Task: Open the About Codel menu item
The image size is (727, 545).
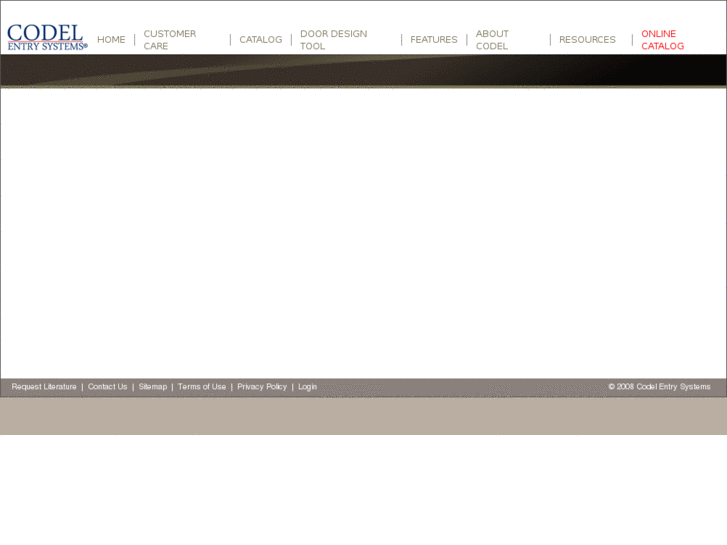Action: point(492,40)
